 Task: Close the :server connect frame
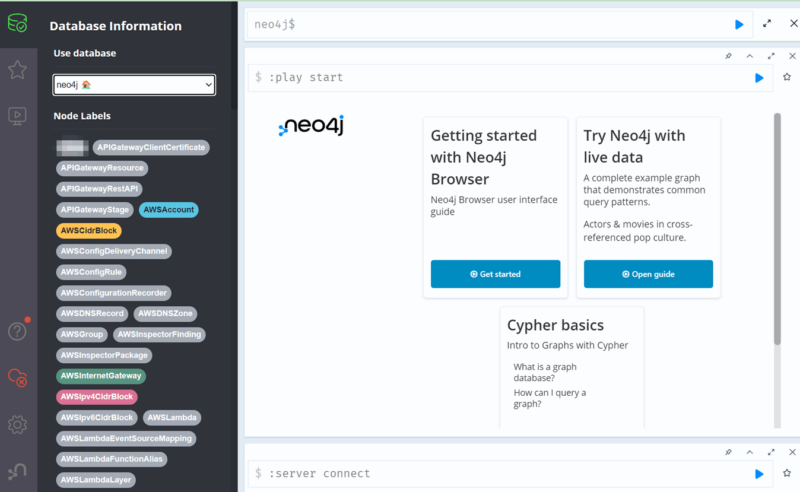point(792,452)
